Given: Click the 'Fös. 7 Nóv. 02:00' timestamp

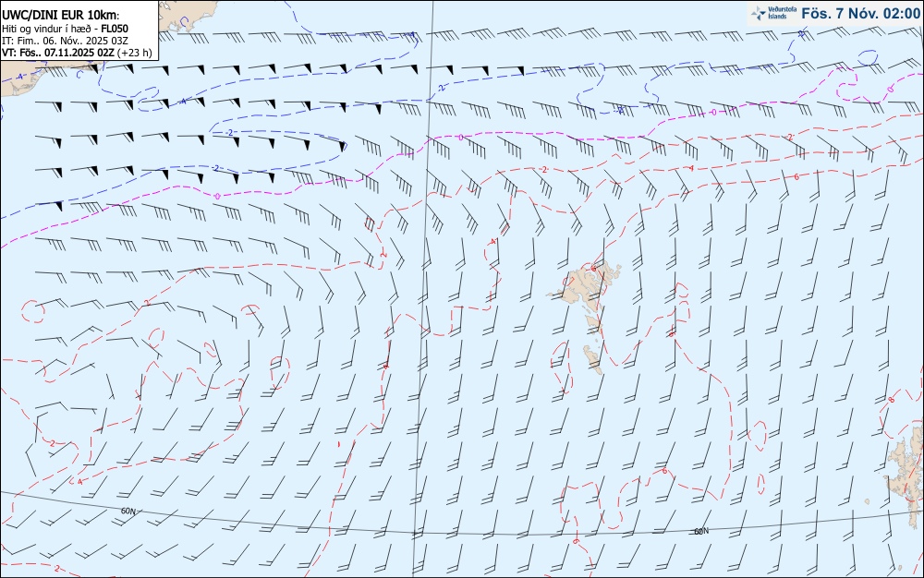Looking at the screenshot, I should 860,13.
